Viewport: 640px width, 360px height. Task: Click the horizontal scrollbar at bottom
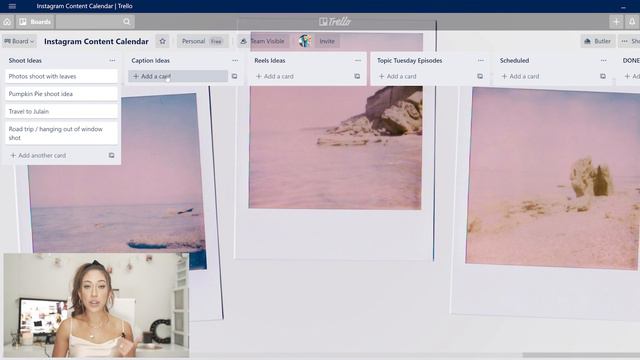coord(581,355)
